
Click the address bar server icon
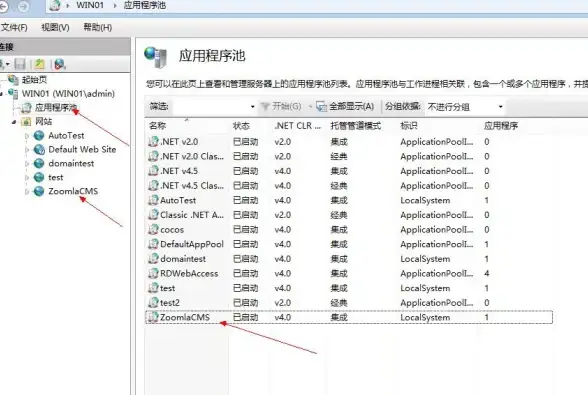pyautogui.click(x=55, y=6)
